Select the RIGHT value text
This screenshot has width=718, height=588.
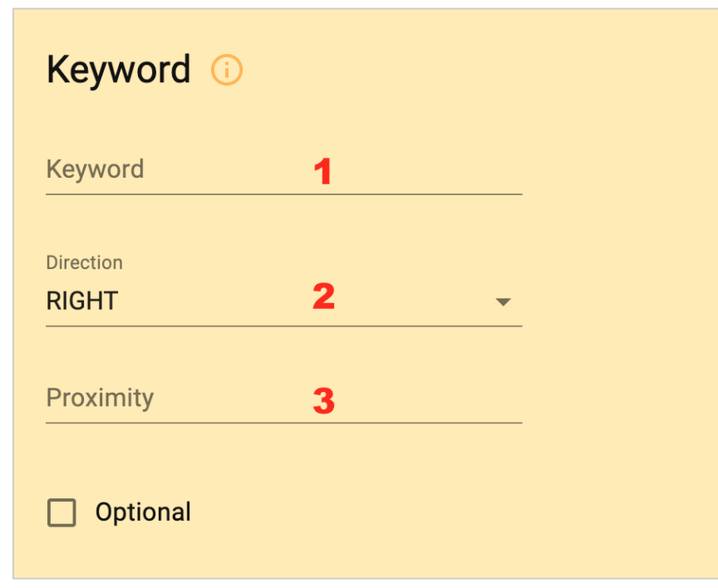[x=82, y=301]
